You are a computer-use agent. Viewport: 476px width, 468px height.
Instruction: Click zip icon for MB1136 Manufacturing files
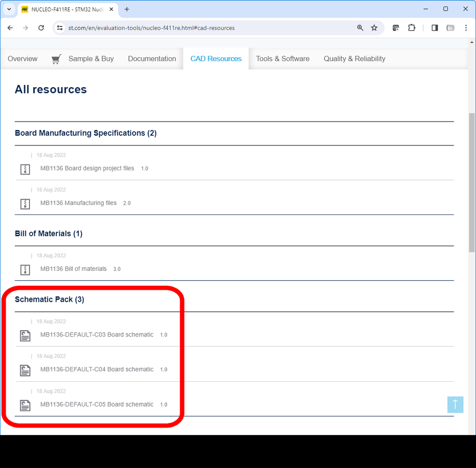point(25,204)
